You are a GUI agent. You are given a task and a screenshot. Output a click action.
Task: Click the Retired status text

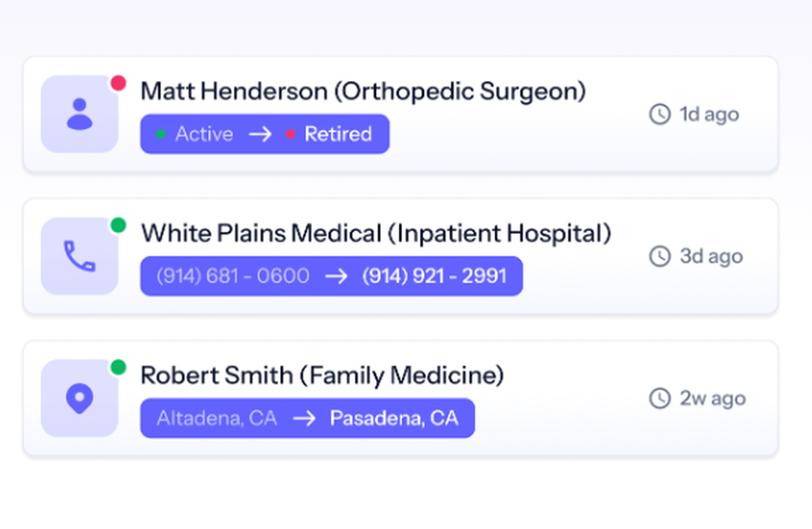[339, 134]
